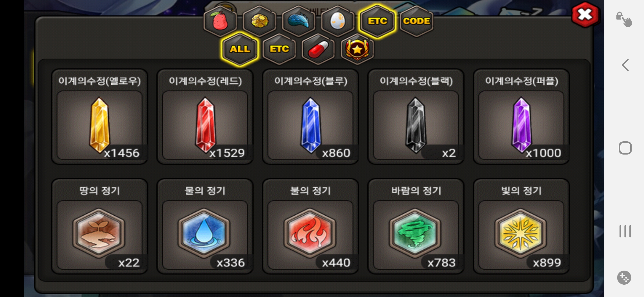
Task: Switch to the egg category tab
Action: [x=338, y=21]
